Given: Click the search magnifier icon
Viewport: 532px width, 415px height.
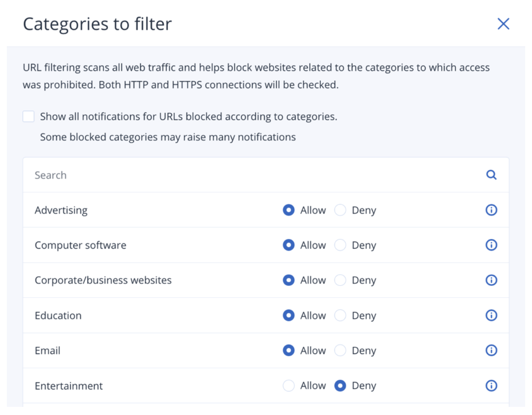Looking at the screenshot, I should pos(491,175).
